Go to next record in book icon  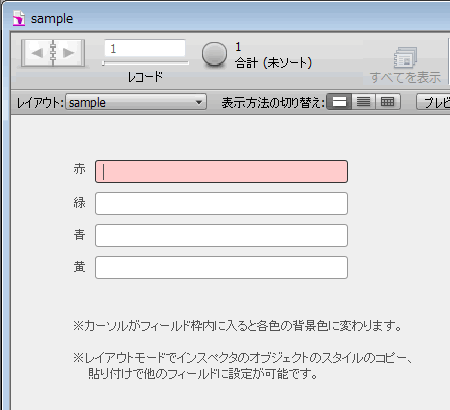click(x=69, y=53)
